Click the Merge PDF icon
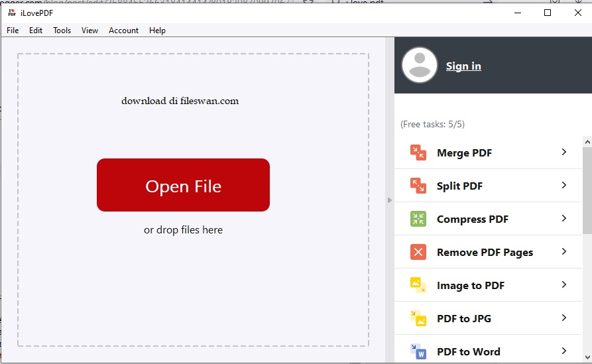Screen dimensions: 592x364 click(x=418, y=152)
